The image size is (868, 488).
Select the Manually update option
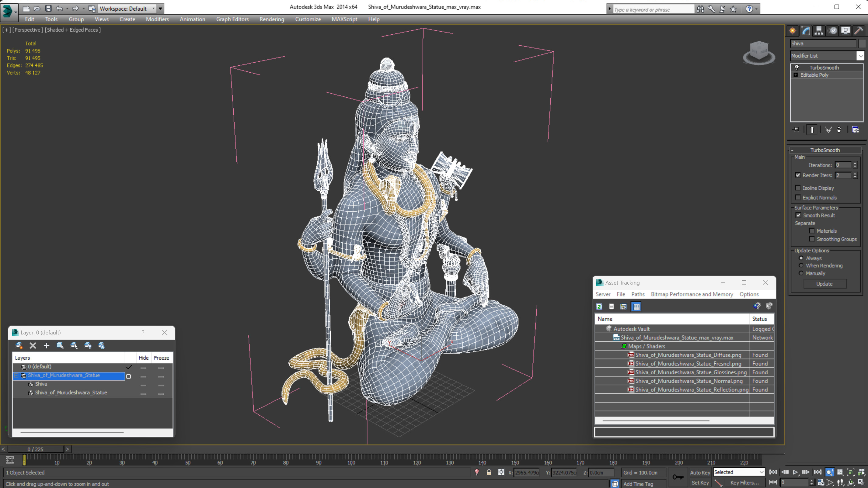tap(801, 273)
